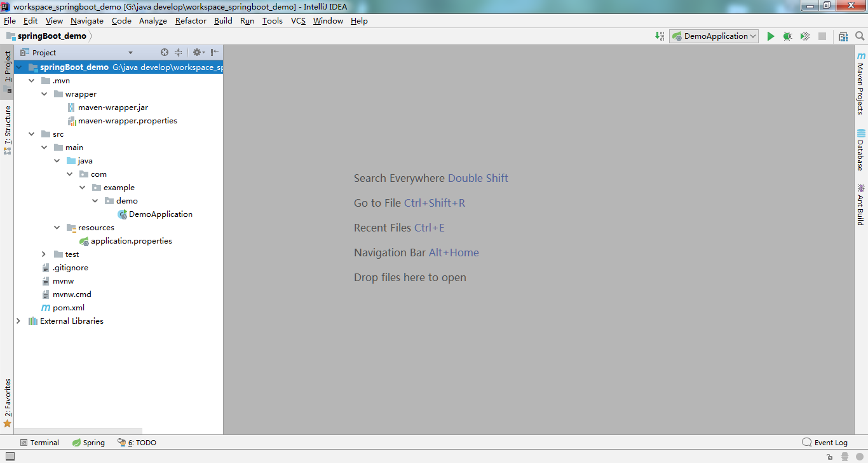This screenshot has width=868, height=463.
Task: Run DemoApplication with green play icon
Action: point(771,36)
